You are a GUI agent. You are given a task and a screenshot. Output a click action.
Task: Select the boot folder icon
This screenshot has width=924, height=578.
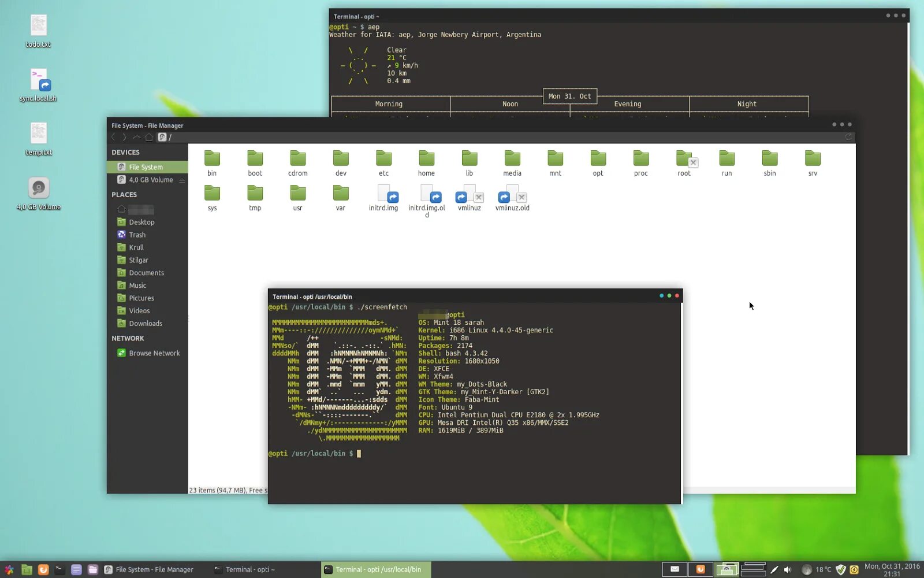pyautogui.click(x=255, y=158)
